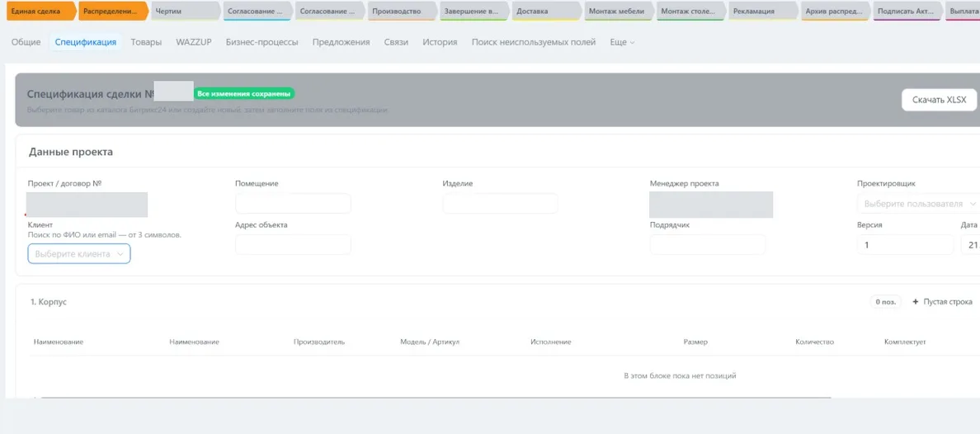Click the Все изменения сохранены badge
The image size is (980, 434).
tap(243, 94)
